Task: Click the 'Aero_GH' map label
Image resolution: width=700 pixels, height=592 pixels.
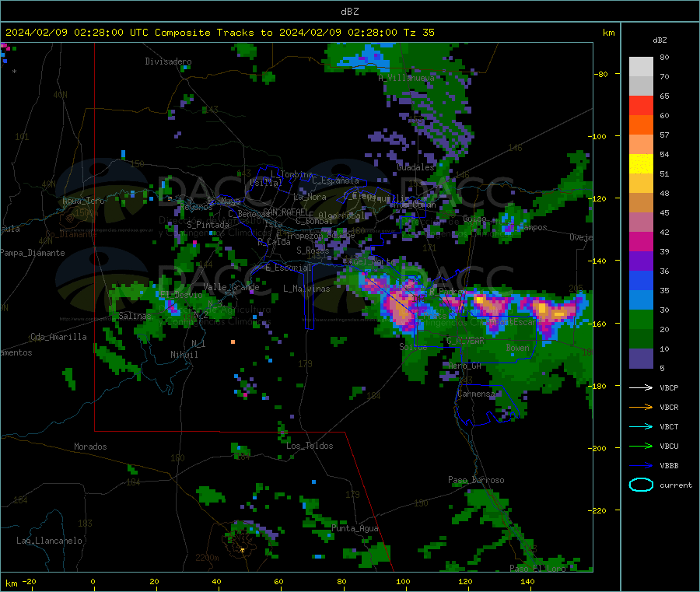Action: (x=465, y=366)
